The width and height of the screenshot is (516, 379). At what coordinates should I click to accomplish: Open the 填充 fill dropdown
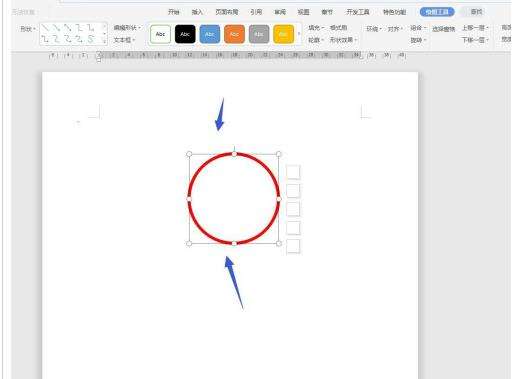(316, 28)
